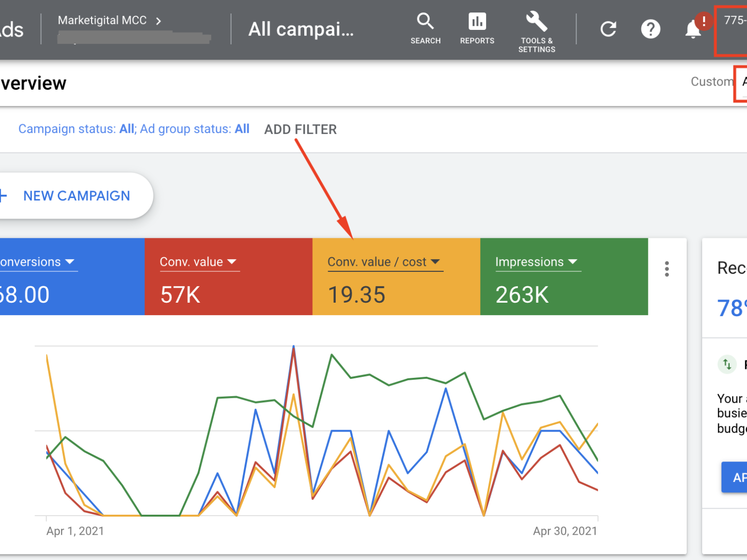The image size is (747, 560).
Task: Click the green arrows recommendation icon
Action: (727, 364)
